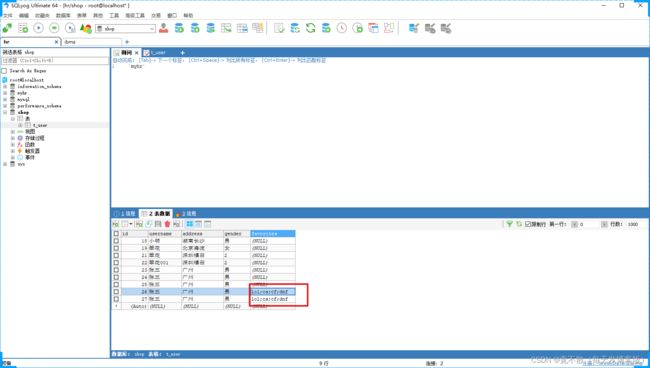
Task: Click the save changes icon in results toolbar
Action: 158,224
